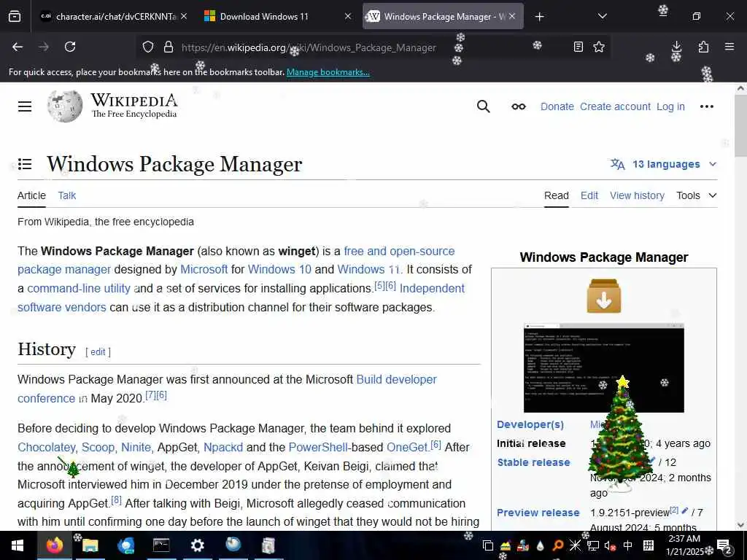Close the Windows Package Manager tab
Image resolution: width=747 pixels, height=560 pixels.
(512, 16)
